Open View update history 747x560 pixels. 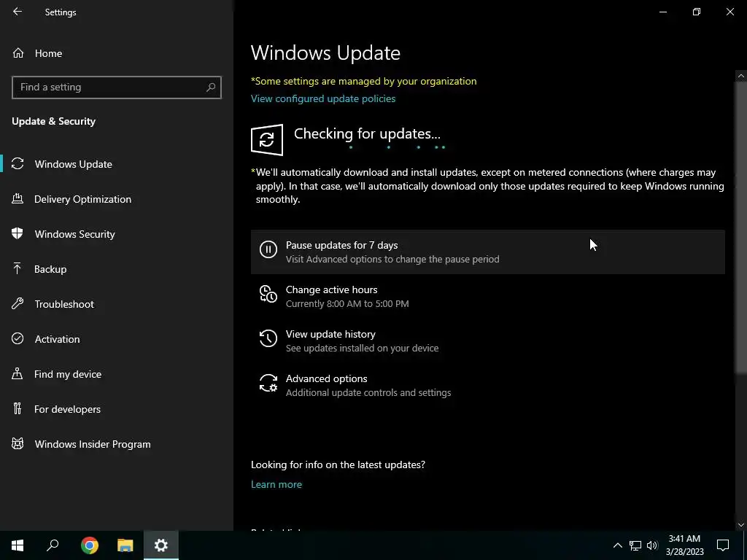pyautogui.click(x=488, y=341)
